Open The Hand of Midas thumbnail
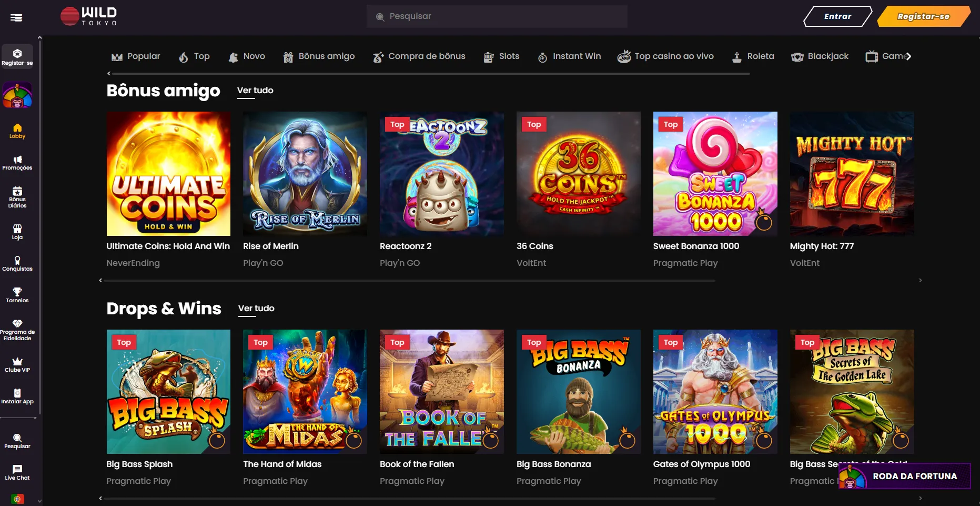Screen dimensions: 980x506 [x=305, y=392]
